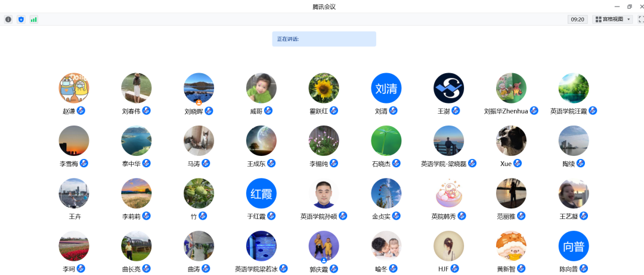Click the 09:20 meeting timer
Screen dimensions: 644x275
coord(577,19)
